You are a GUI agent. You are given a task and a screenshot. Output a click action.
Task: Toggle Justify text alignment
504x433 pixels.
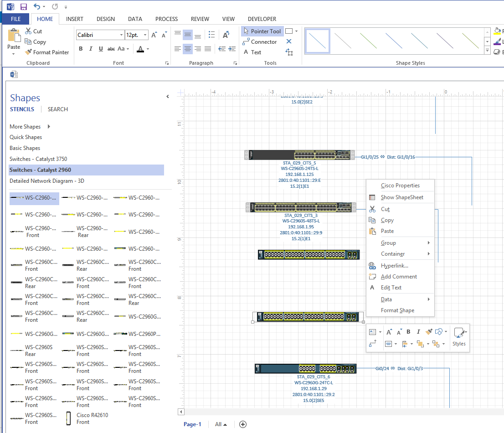(x=208, y=49)
